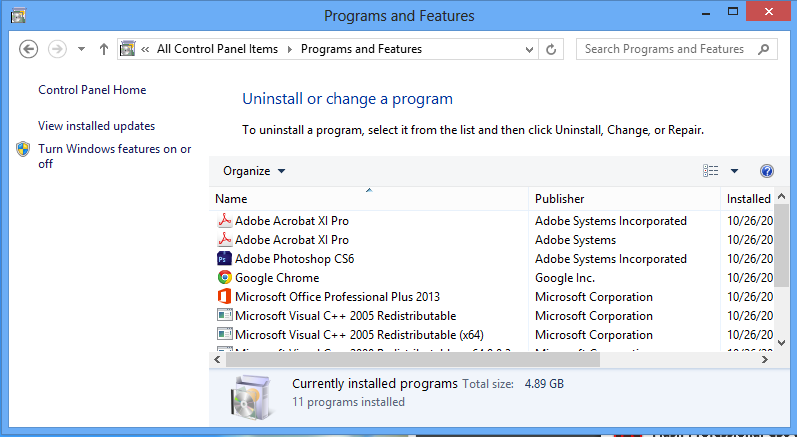This screenshot has height=437, width=797.
Task: Select Google Chrome entry
Action: pyautogui.click(x=277, y=278)
